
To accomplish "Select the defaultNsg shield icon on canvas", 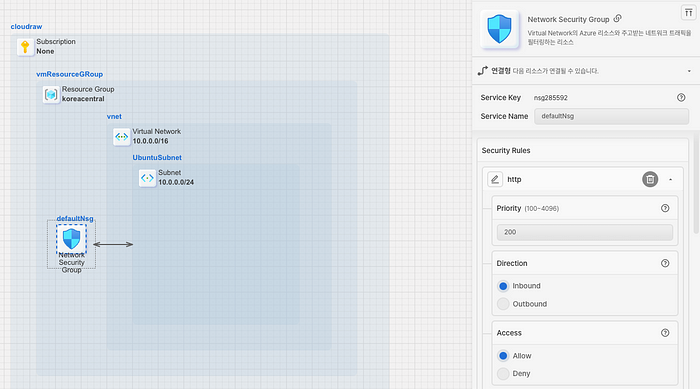I will [x=71, y=238].
